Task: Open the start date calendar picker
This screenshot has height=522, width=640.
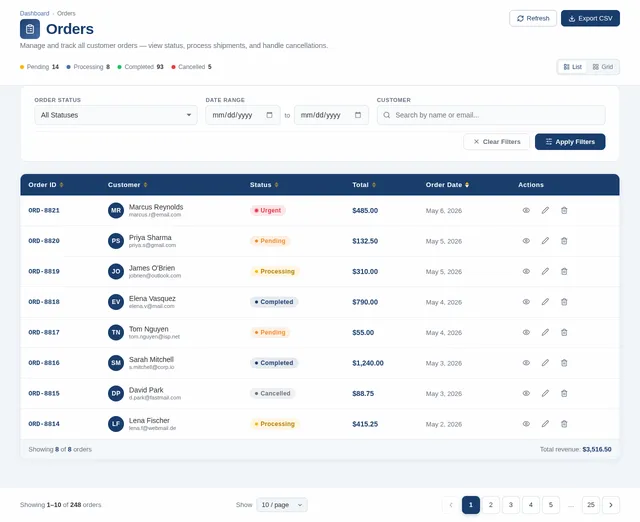Action: (x=269, y=115)
